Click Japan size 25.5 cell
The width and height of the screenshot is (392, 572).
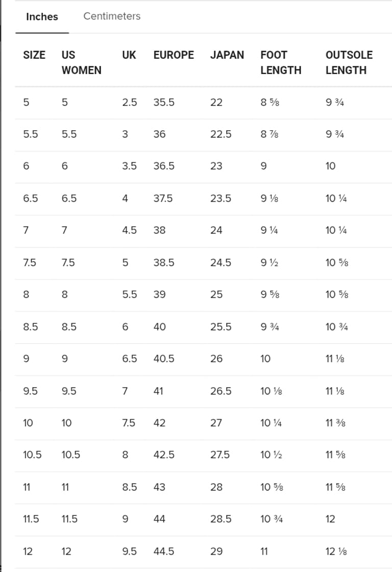pyautogui.click(x=220, y=327)
